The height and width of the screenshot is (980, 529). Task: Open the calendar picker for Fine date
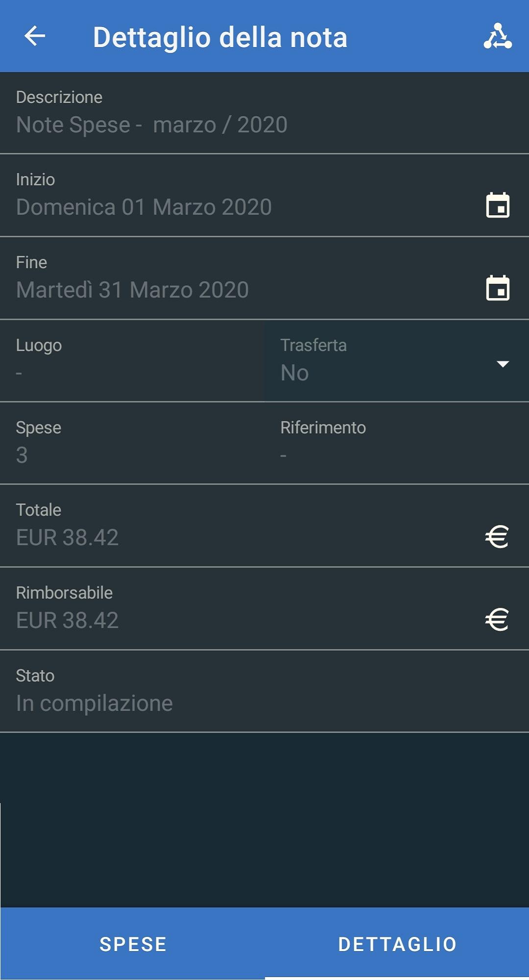pyautogui.click(x=498, y=288)
